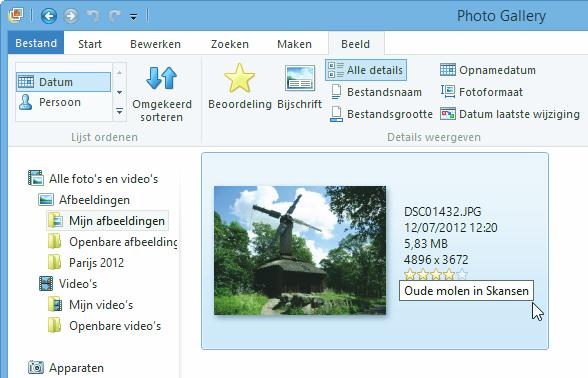Expand the Lijst ordenen gallery options
Image resolution: width=588 pixels, height=378 pixels.
click(119, 111)
